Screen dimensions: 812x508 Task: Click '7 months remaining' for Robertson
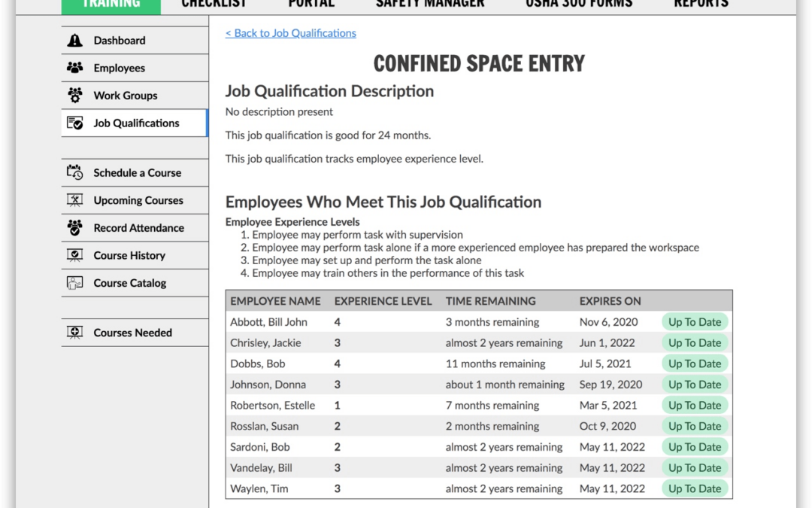pos(492,405)
